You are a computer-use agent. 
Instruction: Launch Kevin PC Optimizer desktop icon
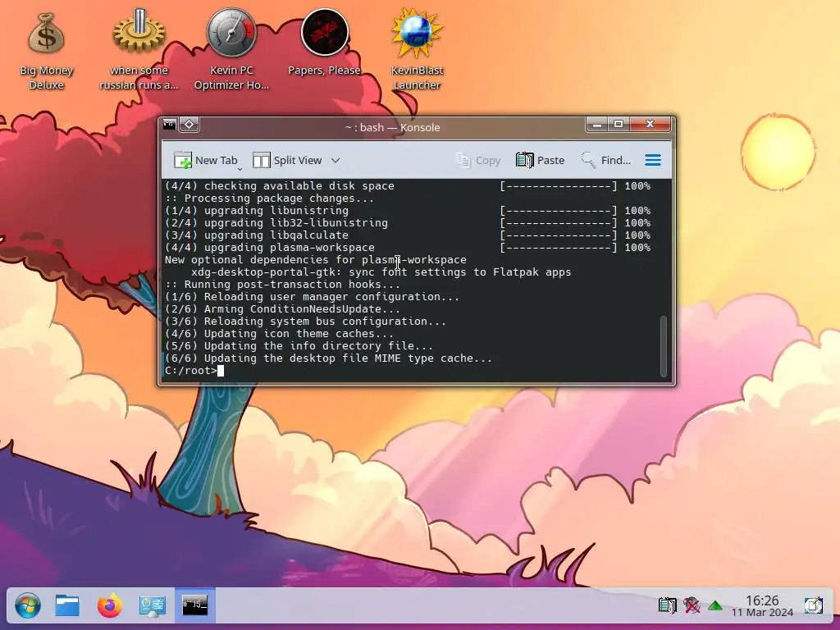[x=231, y=49]
